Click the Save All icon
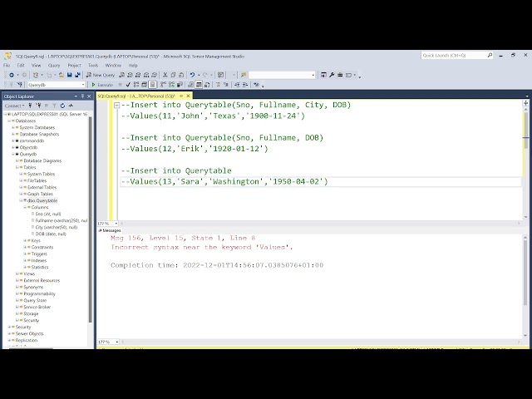The image size is (532, 399). 77,75
